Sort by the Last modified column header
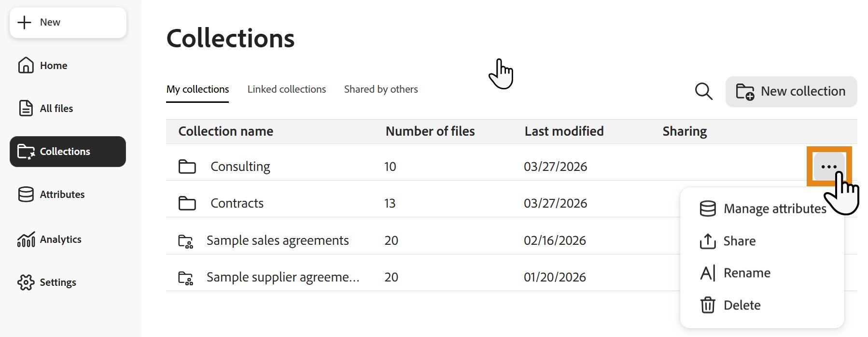 564,131
